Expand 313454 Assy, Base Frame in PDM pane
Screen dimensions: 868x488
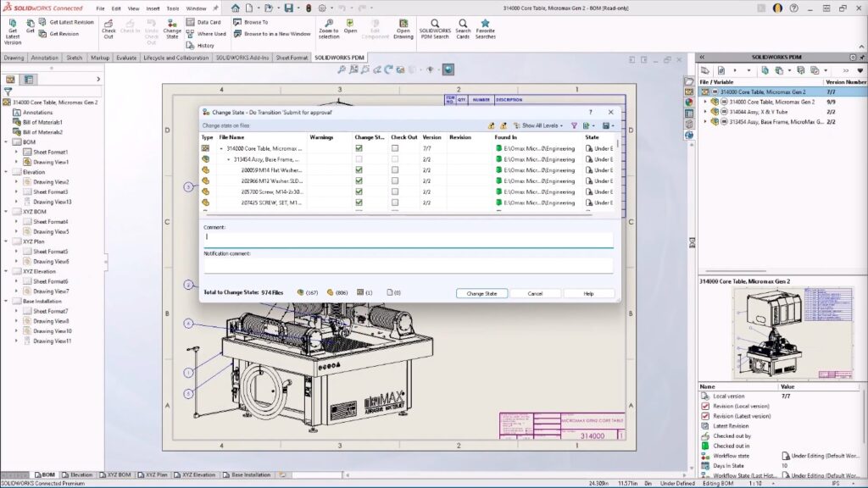[x=705, y=122]
